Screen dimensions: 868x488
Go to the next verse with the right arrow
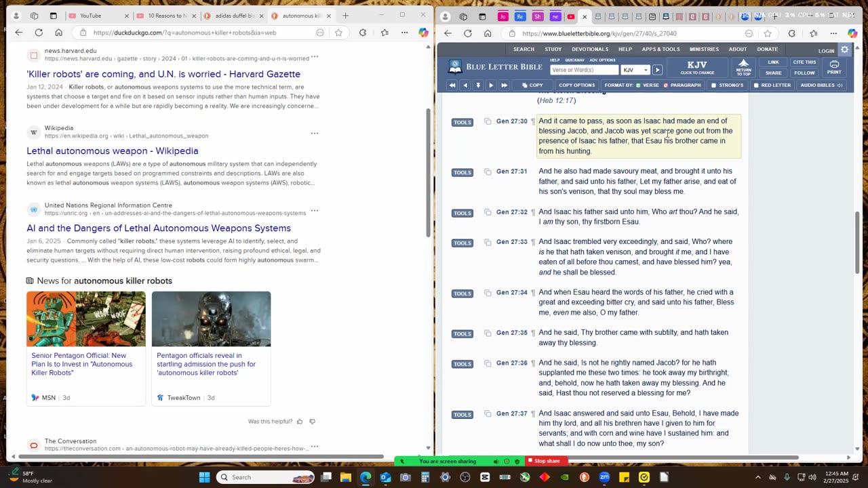point(491,85)
